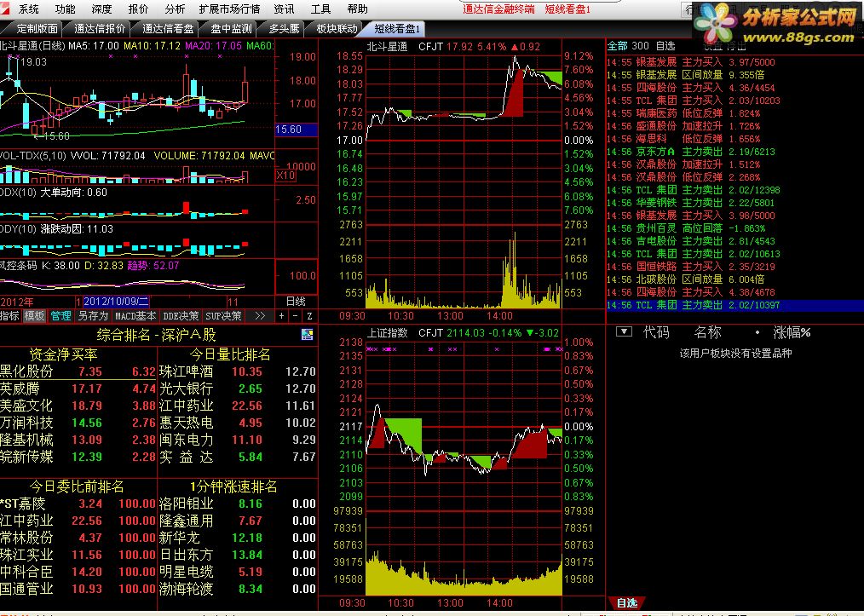Open the 分析 menu

(x=175, y=9)
